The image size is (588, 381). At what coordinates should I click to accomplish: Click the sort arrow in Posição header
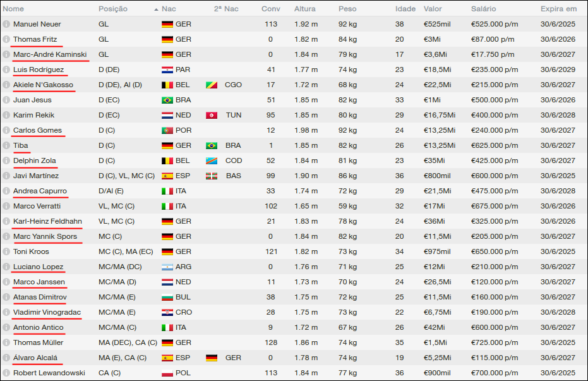click(x=156, y=9)
